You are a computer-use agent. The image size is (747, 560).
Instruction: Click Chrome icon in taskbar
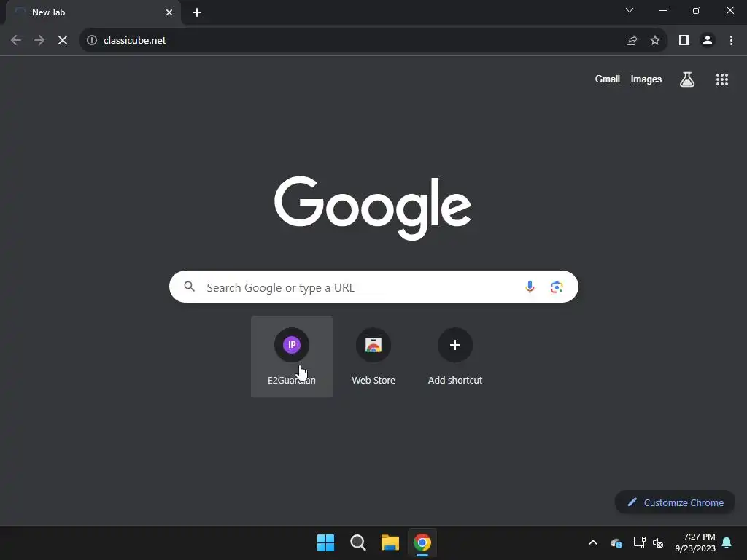point(422,542)
